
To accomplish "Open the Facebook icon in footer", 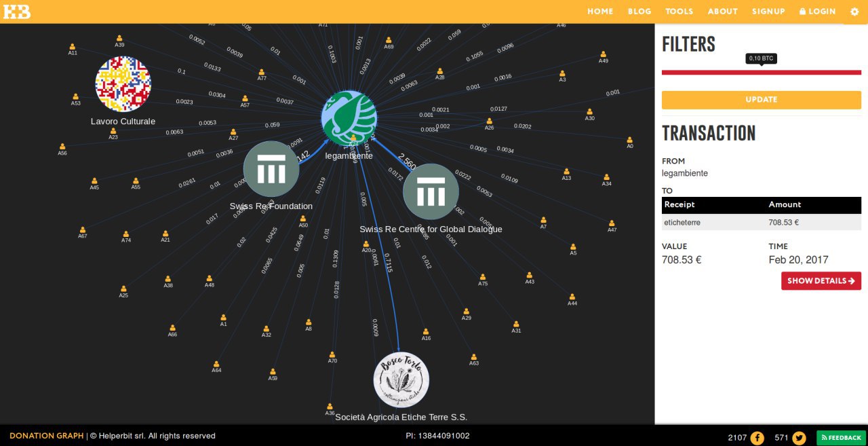I will (757, 438).
